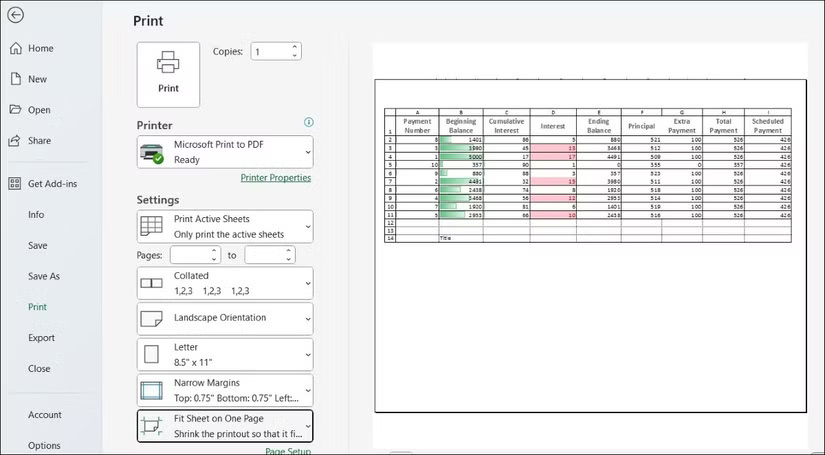825x455 pixels.
Task: Click 'Cumulative Interest' header in preview
Action: click(x=506, y=126)
